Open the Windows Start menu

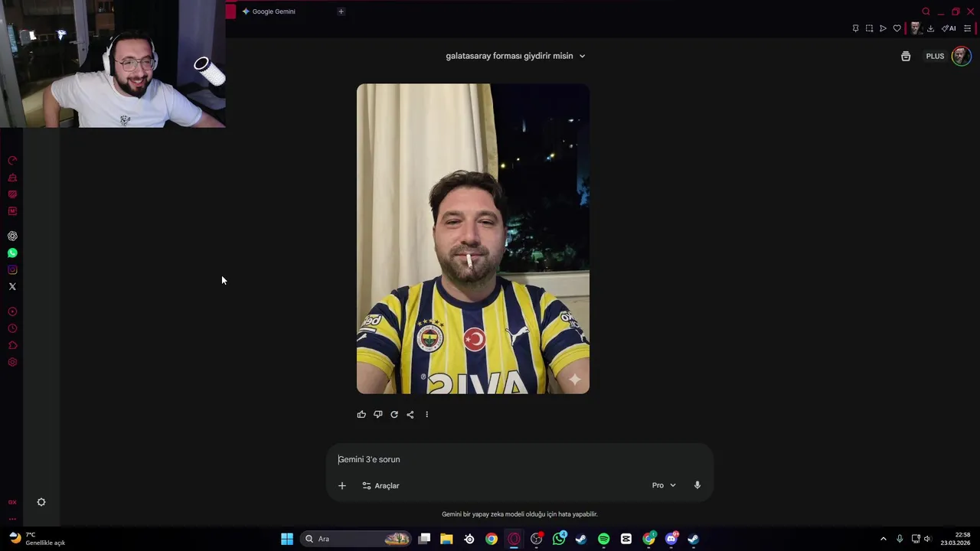pyautogui.click(x=287, y=539)
